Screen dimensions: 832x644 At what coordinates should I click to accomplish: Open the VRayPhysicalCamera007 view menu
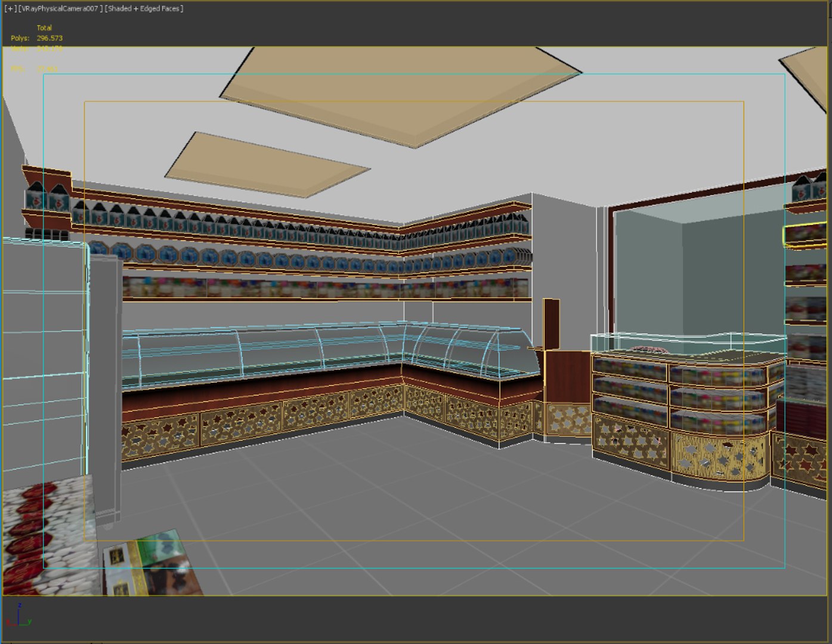(x=60, y=9)
